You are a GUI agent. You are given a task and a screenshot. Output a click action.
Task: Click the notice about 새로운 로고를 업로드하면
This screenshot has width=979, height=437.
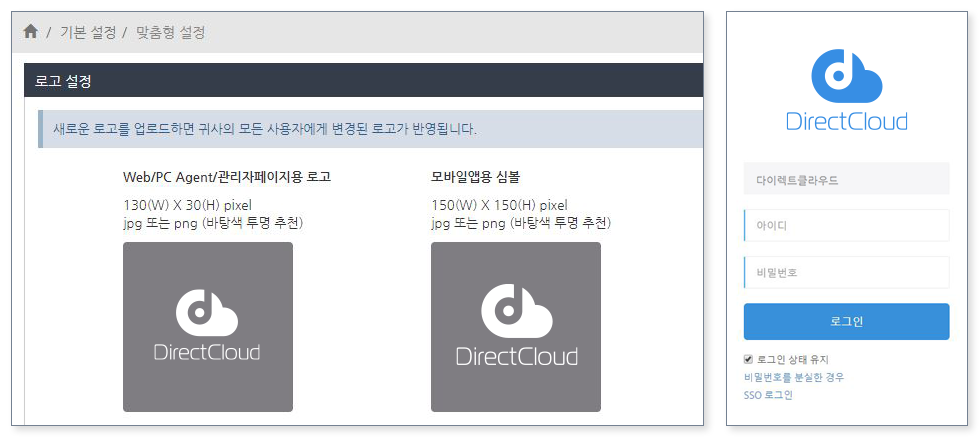[x=371, y=129]
